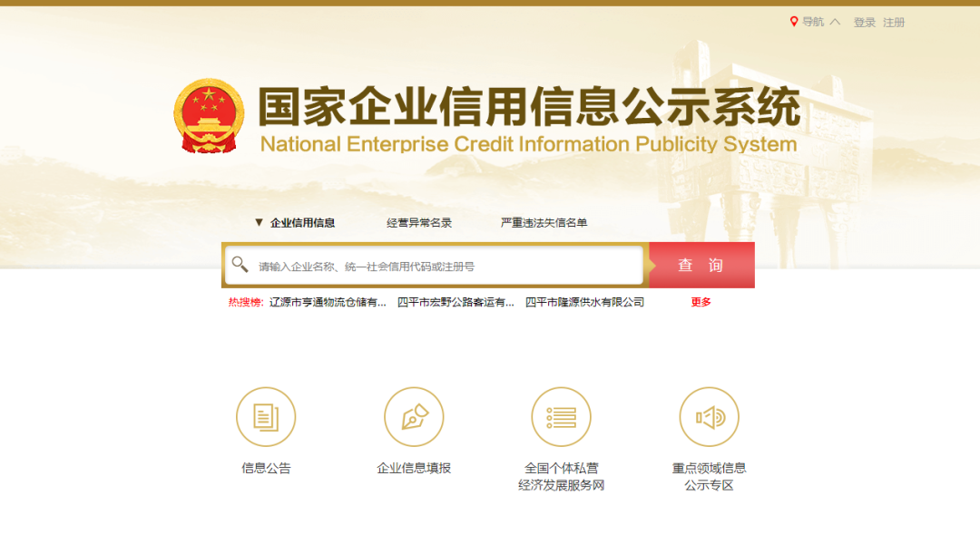Screen dimensions: 980x544
Task: Open the 导航 navigation link
Action: pyautogui.click(x=813, y=22)
